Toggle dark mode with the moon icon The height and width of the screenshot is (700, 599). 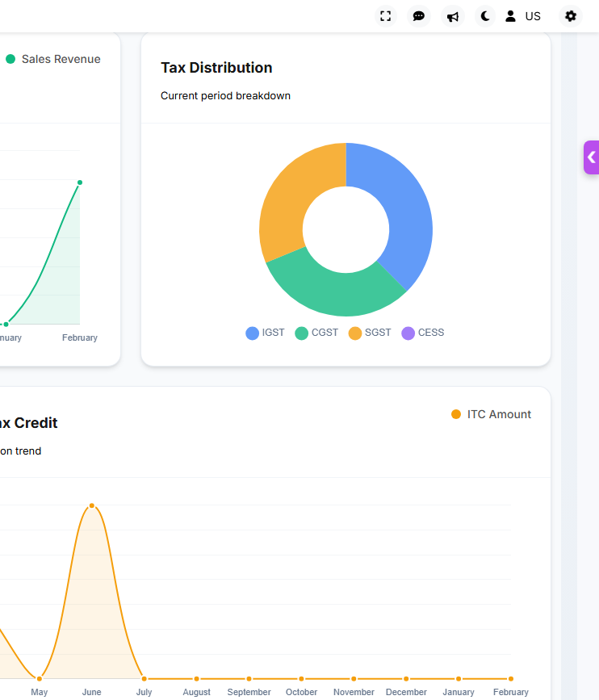click(x=485, y=16)
